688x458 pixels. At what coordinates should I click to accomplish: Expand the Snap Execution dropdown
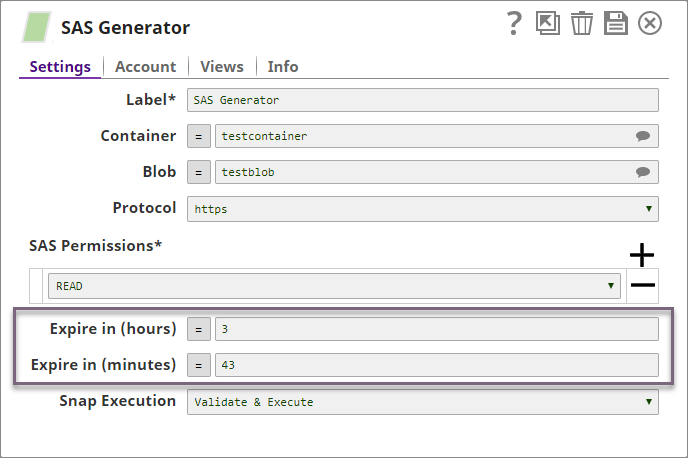click(x=423, y=402)
